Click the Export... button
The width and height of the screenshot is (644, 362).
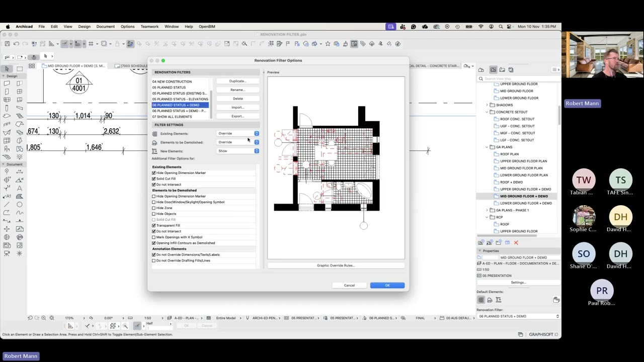tap(237, 117)
